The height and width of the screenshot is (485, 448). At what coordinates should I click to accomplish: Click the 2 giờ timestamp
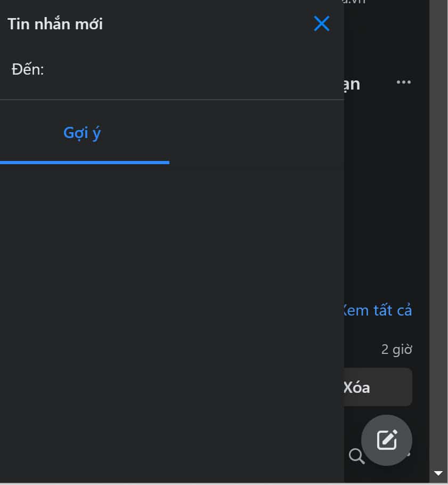point(397,350)
